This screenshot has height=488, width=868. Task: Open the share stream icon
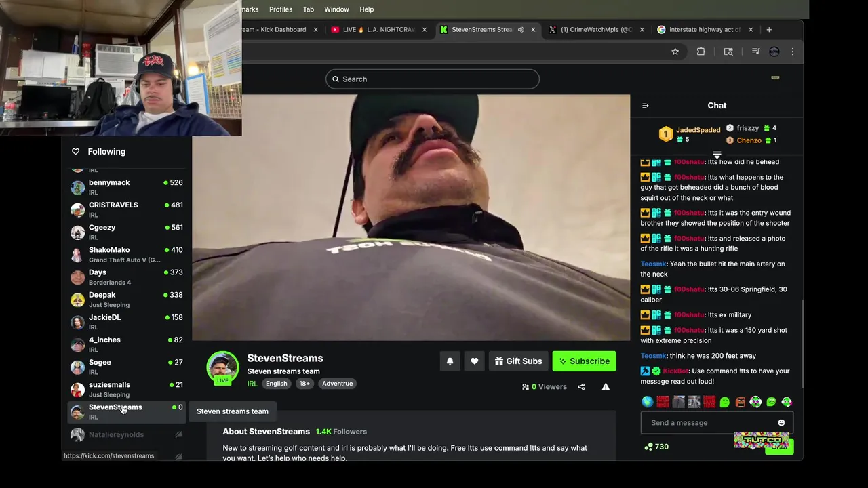click(x=581, y=387)
